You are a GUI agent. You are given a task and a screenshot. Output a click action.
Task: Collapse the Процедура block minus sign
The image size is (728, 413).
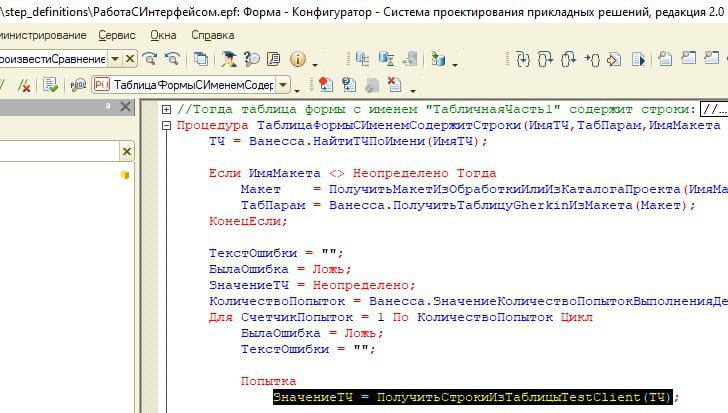[x=166, y=125]
